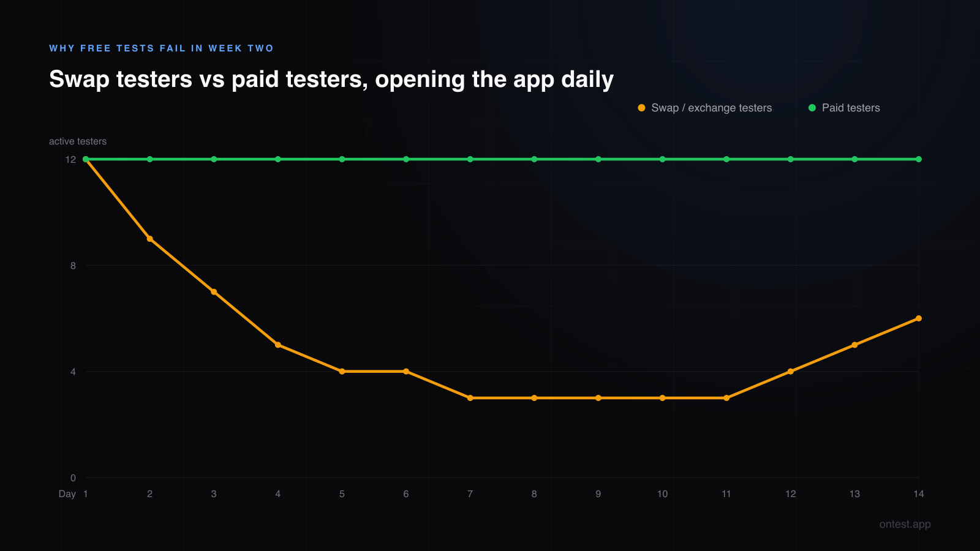Click the x-axis label for day 9
The height and width of the screenshot is (551, 980).
pyautogui.click(x=598, y=494)
